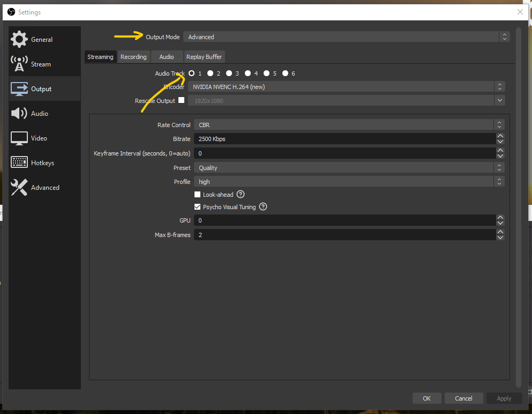The height and width of the screenshot is (414, 532).
Task: Switch to the Audio tab
Action: 167,57
